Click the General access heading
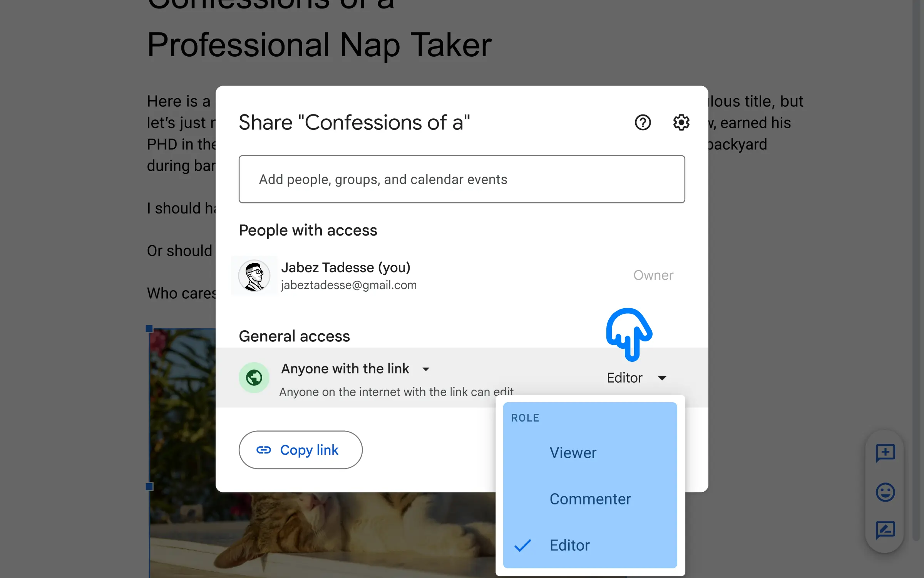 [294, 336]
